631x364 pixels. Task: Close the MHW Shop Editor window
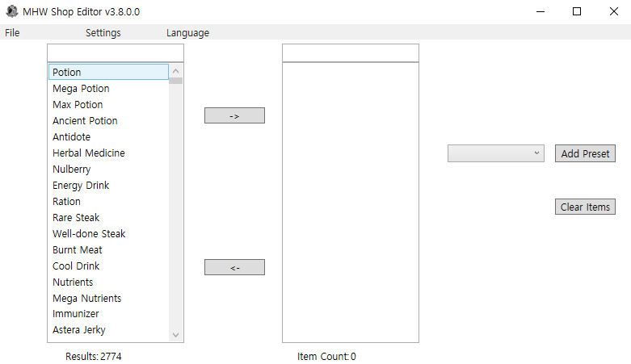click(613, 11)
